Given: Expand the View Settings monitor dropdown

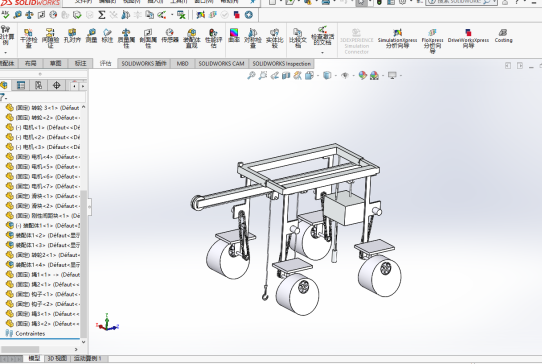Looking at the screenshot, I should 401,75.
